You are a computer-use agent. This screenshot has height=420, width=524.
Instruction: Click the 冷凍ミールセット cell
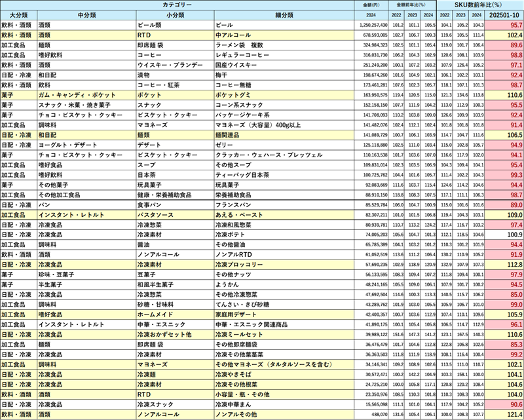284,334
